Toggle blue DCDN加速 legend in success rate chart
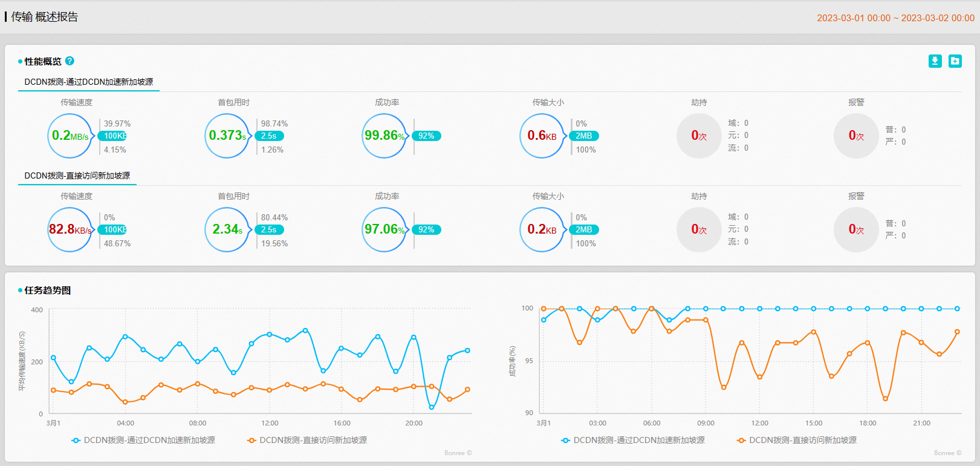The image size is (980, 466). coord(633,440)
